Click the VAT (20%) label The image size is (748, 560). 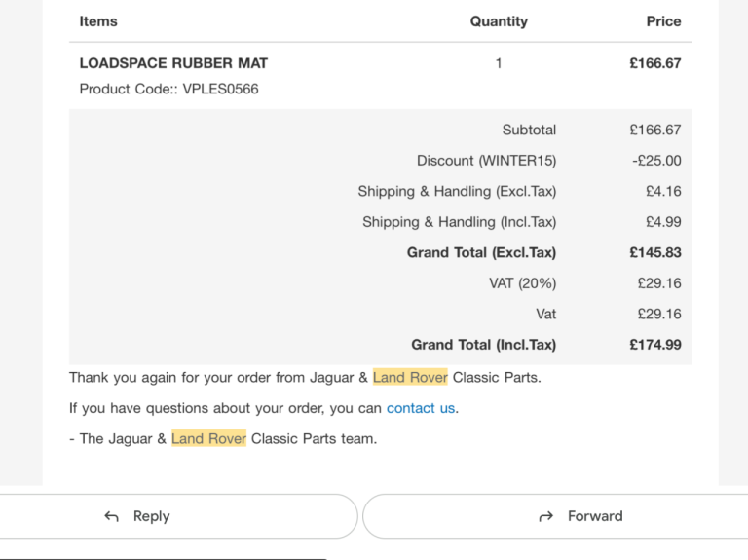click(523, 283)
